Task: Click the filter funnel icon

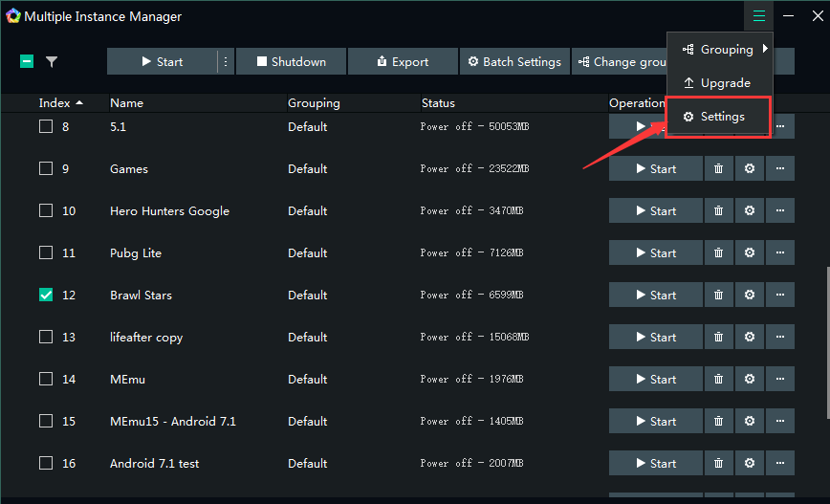Action: 52,62
